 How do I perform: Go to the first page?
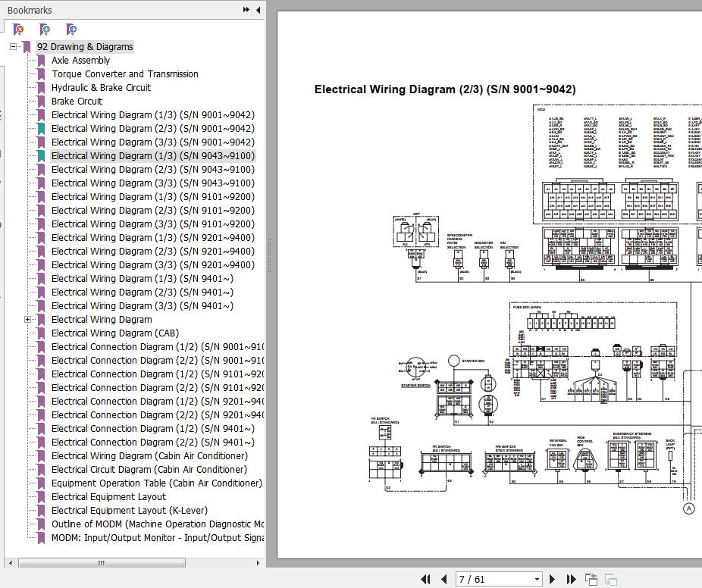(426, 580)
